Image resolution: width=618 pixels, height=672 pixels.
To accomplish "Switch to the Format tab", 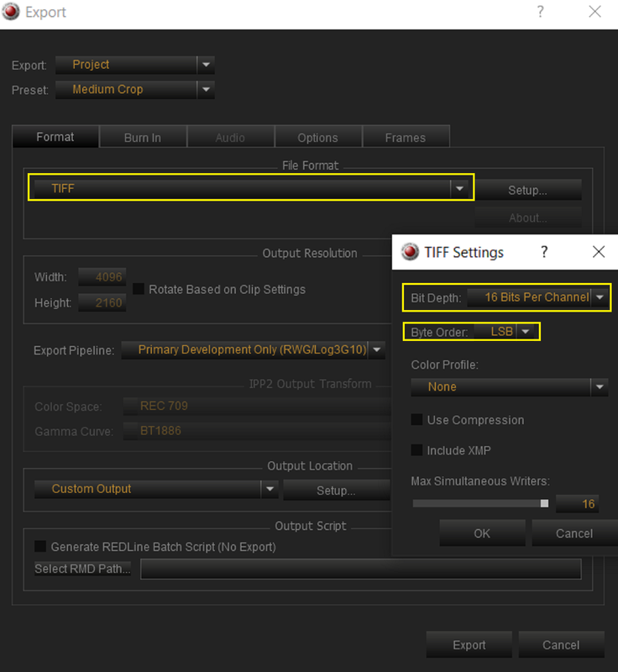I will pyautogui.click(x=55, y=137).
